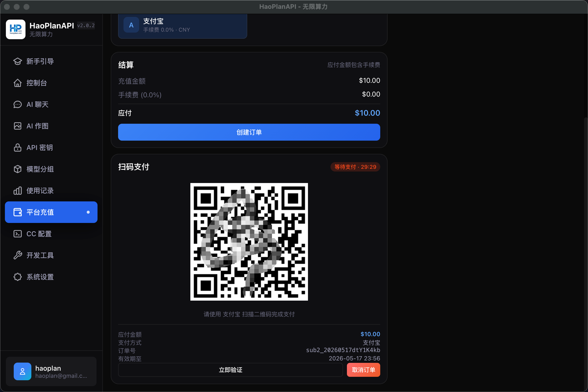
Task: Switch to the AI 作图 page
Action: pos(51,126)
